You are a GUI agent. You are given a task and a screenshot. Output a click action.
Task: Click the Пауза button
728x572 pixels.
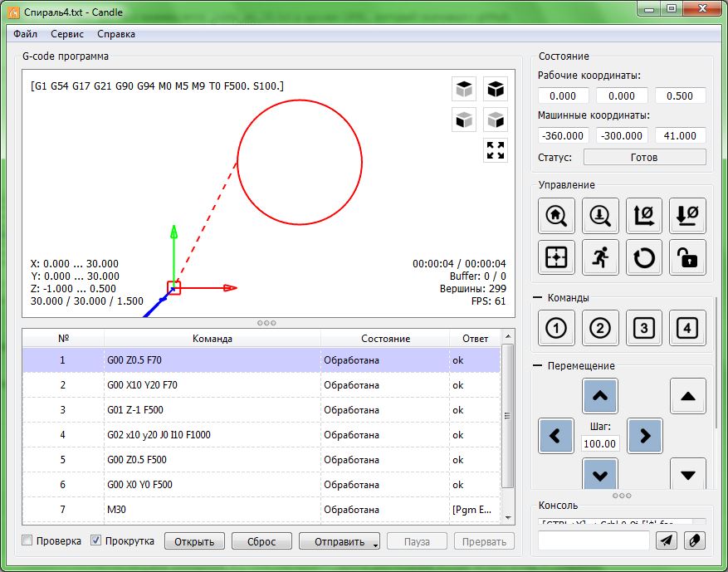pos(417,541)
